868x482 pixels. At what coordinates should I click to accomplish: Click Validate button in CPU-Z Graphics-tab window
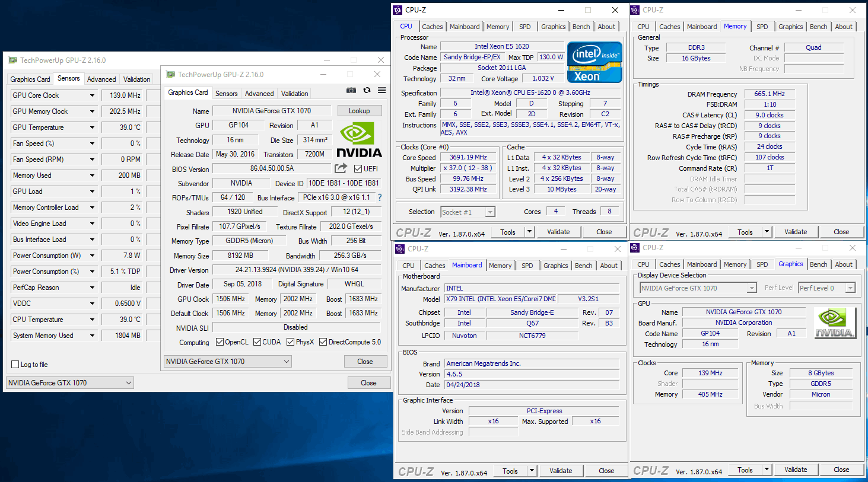tap(796, 470)
